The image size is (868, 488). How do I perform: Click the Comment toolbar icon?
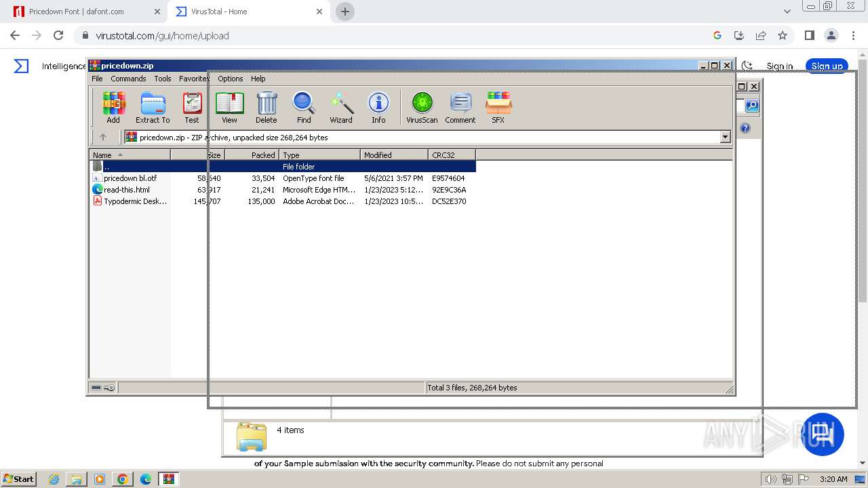click(x=460, y=108)
